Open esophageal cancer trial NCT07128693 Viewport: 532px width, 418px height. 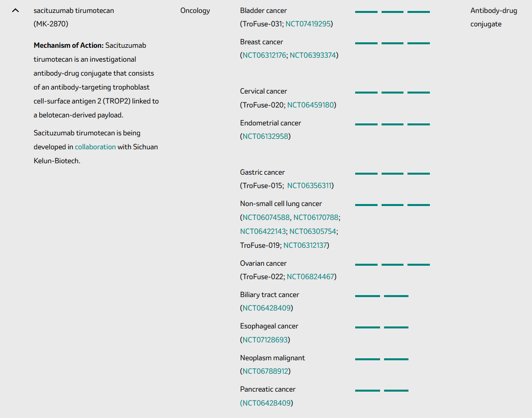[265, 340]
